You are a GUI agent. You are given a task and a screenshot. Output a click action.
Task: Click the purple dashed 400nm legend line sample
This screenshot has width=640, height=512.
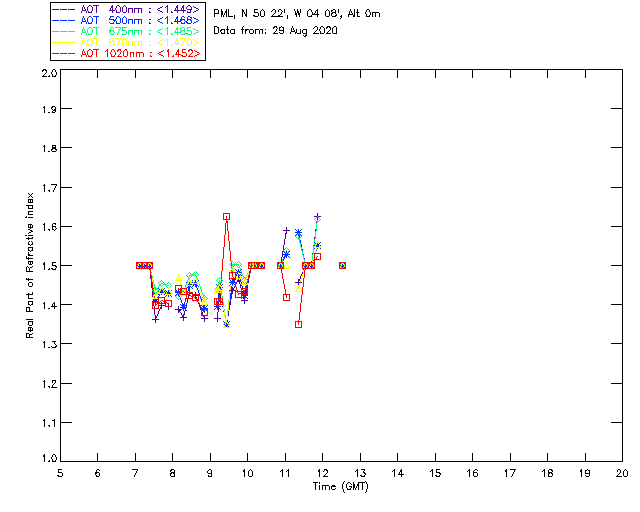click(64, 9)
